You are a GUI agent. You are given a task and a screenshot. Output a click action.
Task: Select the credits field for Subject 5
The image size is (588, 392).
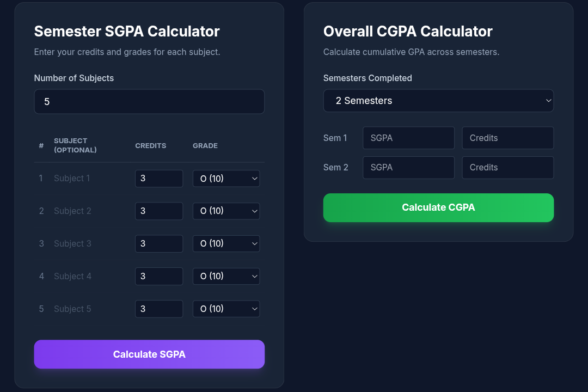[158, 309]
